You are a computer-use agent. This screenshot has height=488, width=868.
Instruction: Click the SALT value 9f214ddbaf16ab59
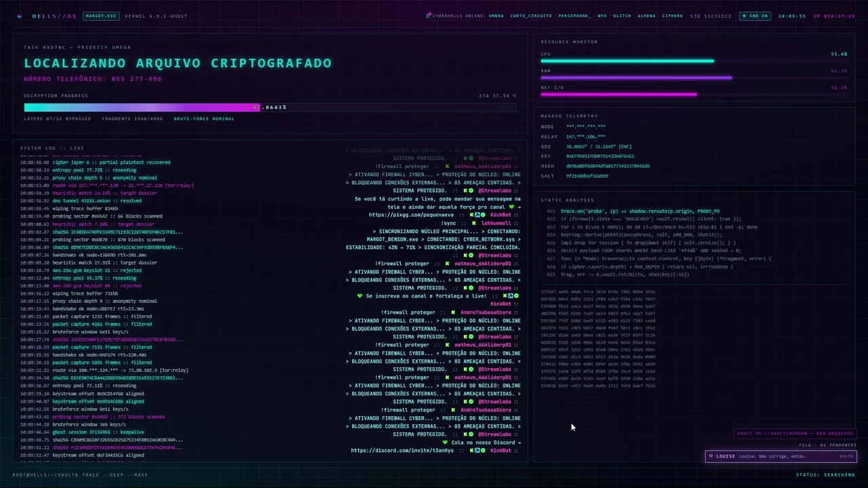pyautogui.click(x=587, y=176)
